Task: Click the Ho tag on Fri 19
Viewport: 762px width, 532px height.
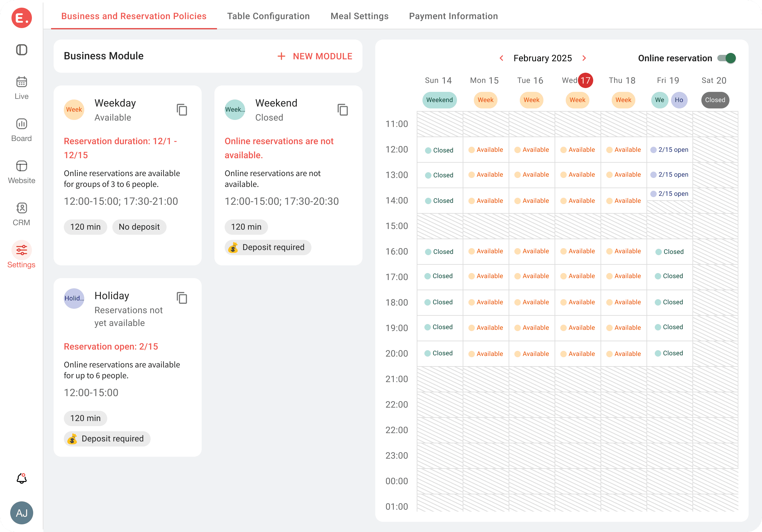Action: [679, 100]
